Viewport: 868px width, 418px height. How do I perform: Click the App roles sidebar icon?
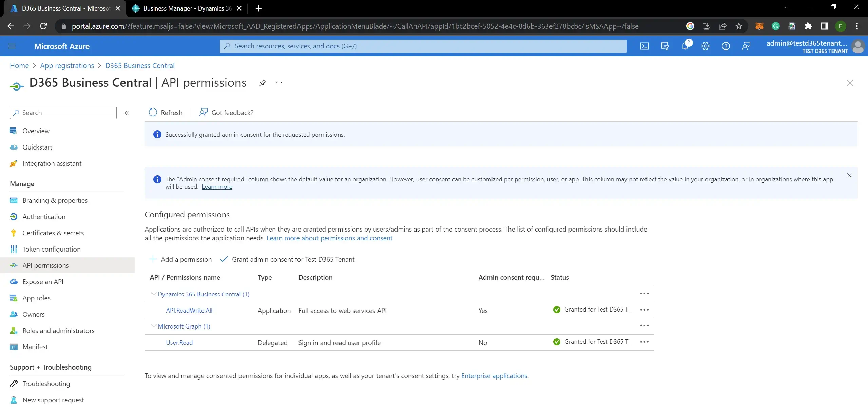coord(14,298)
